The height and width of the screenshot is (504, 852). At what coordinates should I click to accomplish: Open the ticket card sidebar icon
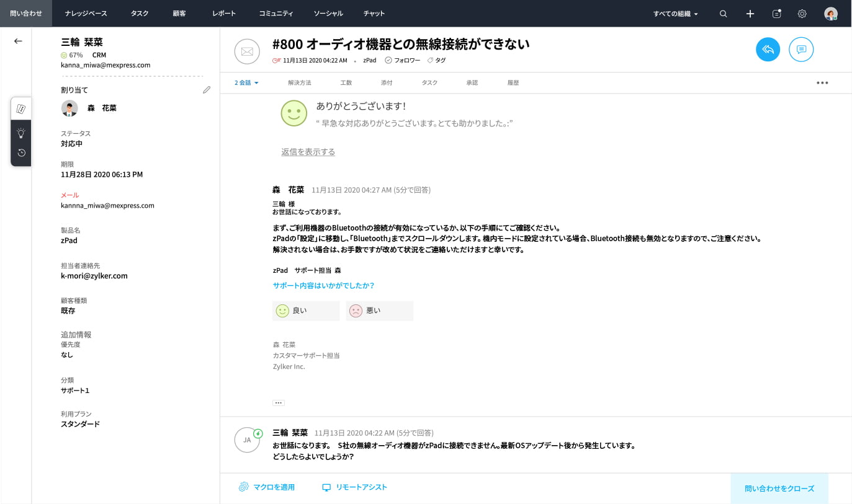coord(20,108)
